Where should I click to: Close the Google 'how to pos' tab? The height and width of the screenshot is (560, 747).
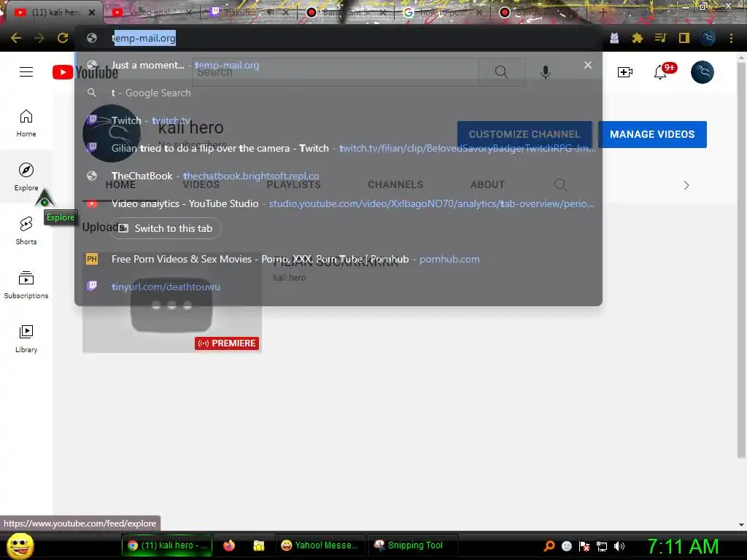click(480, 12)
